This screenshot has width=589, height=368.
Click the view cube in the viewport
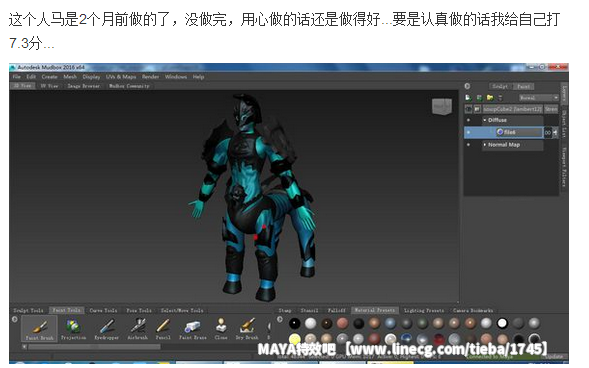click(x=442, y=107)
